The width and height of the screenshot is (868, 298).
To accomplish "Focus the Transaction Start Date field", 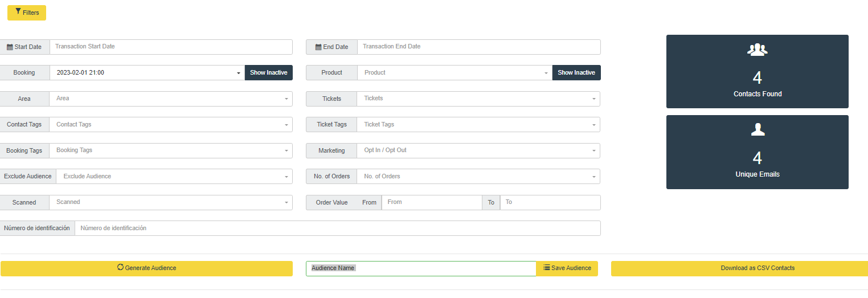I will click(171, 47).
